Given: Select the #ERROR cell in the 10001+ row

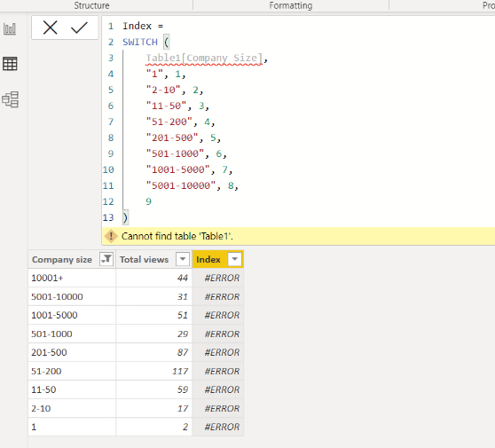Looking at the screenshot, I should pyautogui.click(x=218, y=278).
